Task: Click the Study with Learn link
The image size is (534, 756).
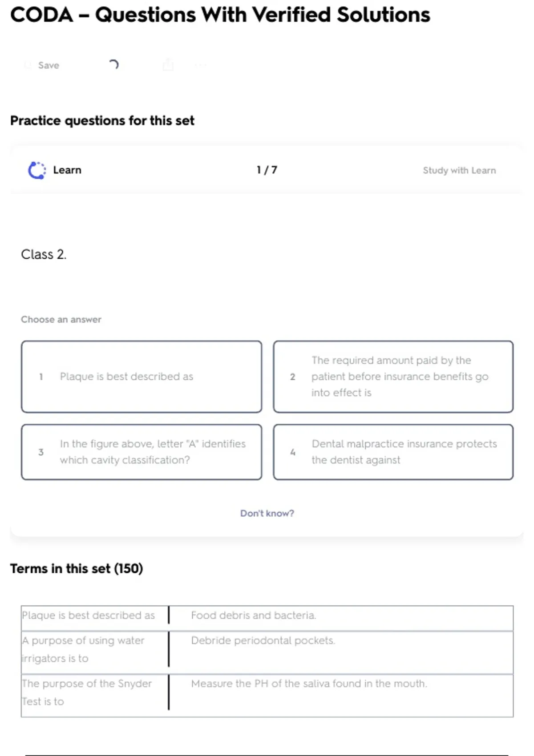Action: coord(459,170)
